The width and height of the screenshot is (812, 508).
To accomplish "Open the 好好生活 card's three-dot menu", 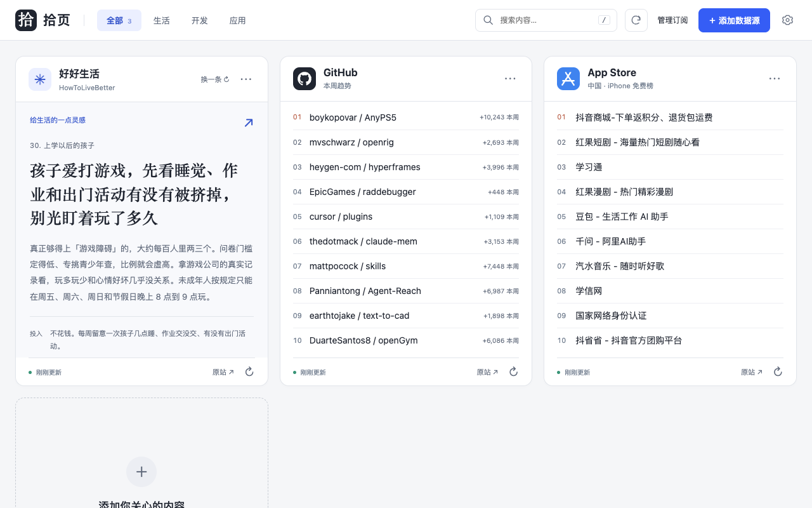I will tap(246, 79).
